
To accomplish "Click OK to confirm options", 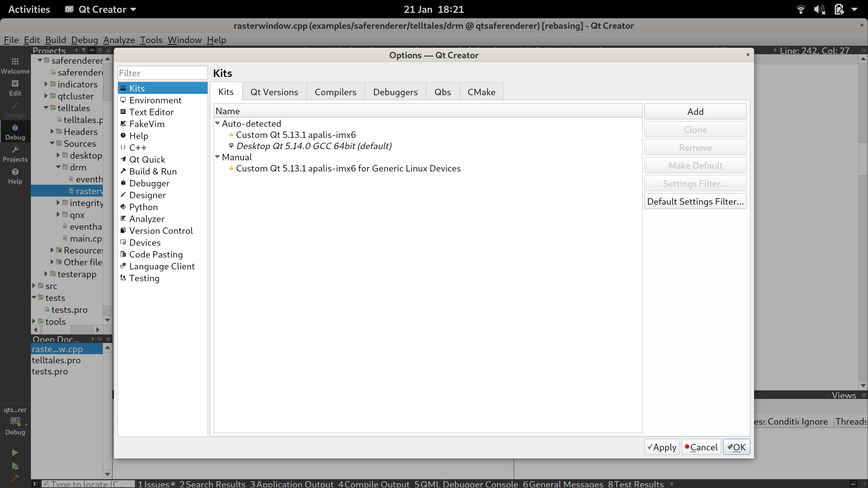I will 736,447.
